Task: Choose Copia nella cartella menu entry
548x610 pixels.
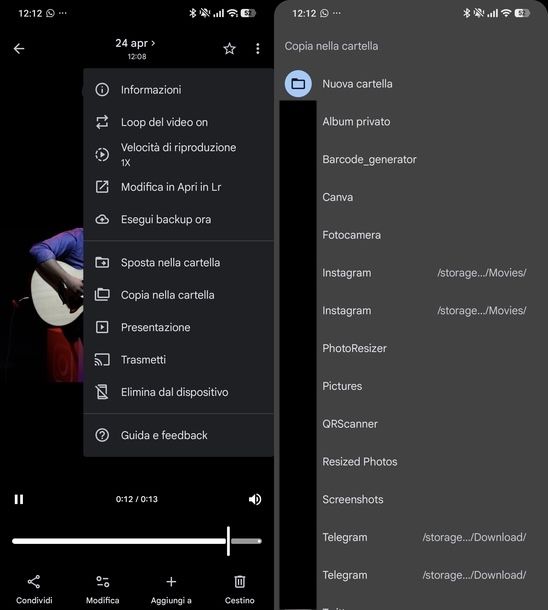Action: point(179,295)
